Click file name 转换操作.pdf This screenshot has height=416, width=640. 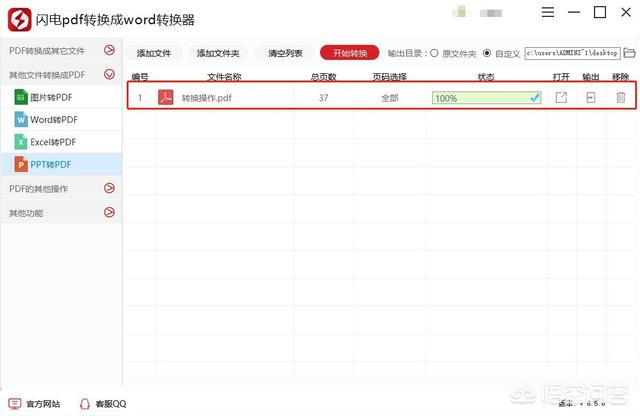(x=207, y=98)
